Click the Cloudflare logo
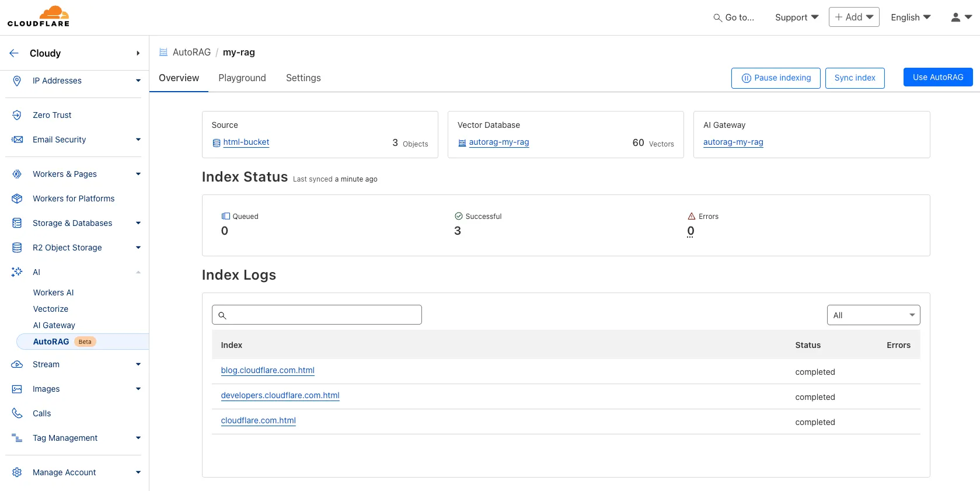 (39, 16)
